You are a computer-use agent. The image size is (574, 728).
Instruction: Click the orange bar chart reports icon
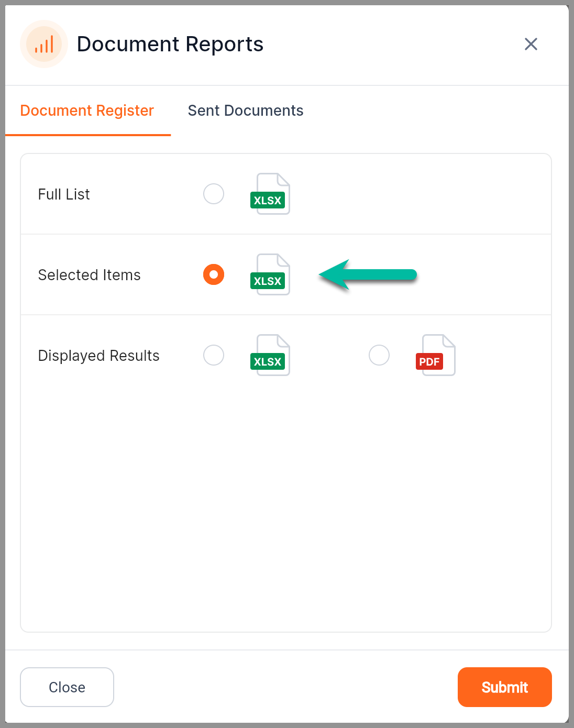tap(44, 45)
